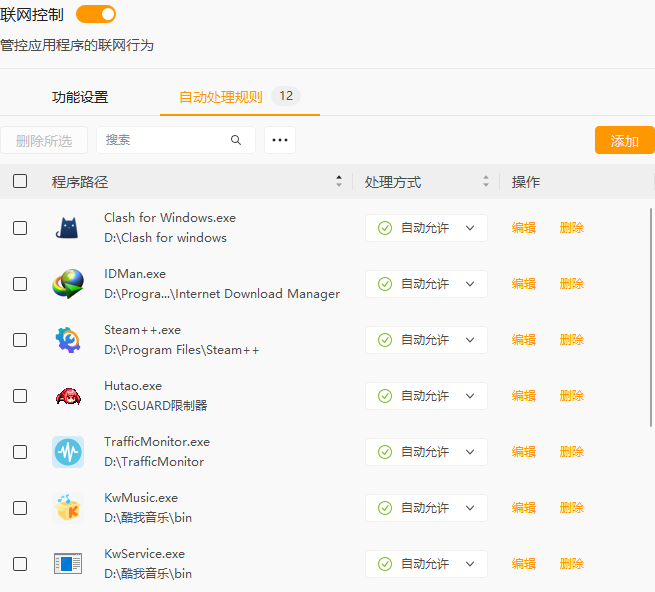The image size is (655, 592).
Task: Click the Hutao.exe program icon
Action: [68, 396]
